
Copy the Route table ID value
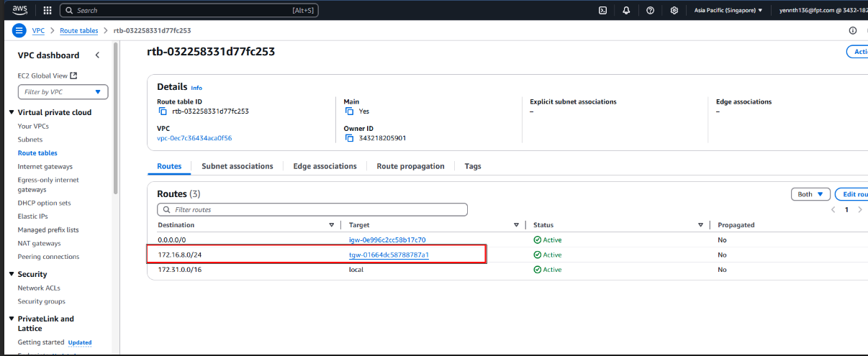point(163,111)
